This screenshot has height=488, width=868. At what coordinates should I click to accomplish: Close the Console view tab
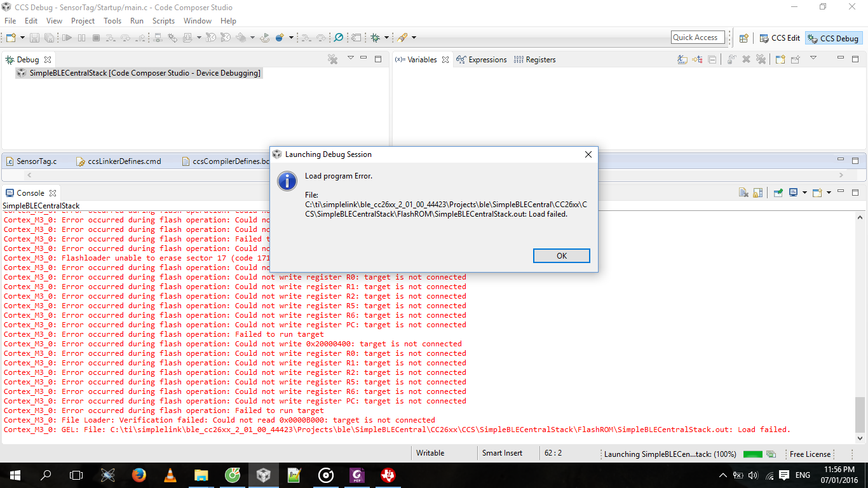point(53,193)
